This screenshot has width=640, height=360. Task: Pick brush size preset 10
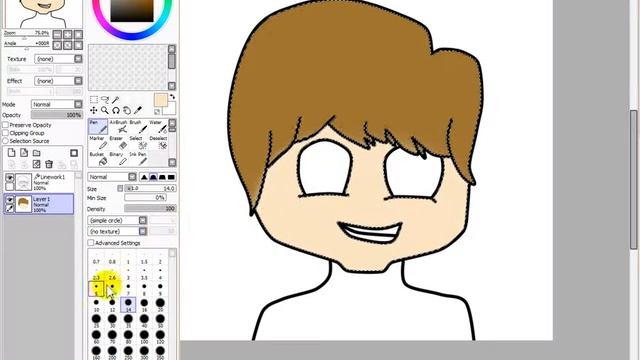(x=96, y=306)
